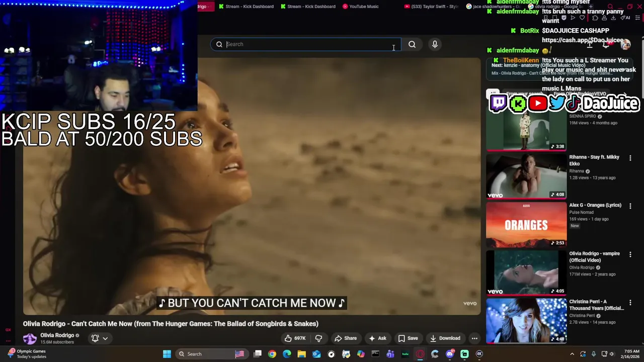Open Copilot app from taskbar
Viewport: 644px width, 362px height.
pyautogui.click(x=361, y=354)
